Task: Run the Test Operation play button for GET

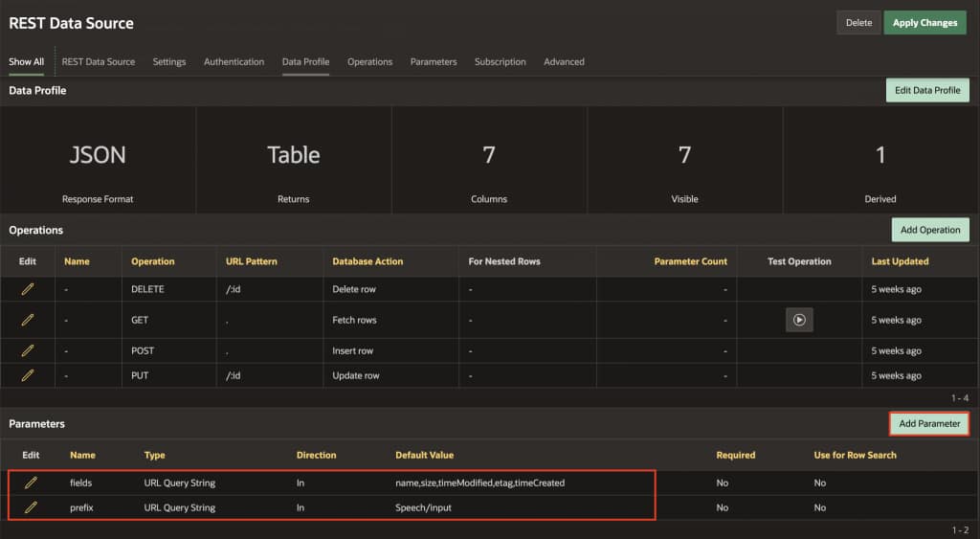Action: (x=799, y=320)
